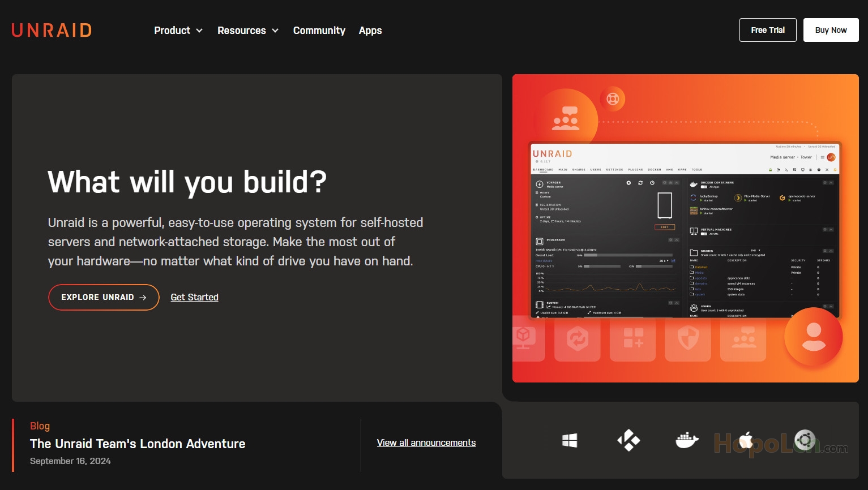Click the 'What will you build?' heading
The height and width of the screenshot is (490, 868).
(187, 182)
